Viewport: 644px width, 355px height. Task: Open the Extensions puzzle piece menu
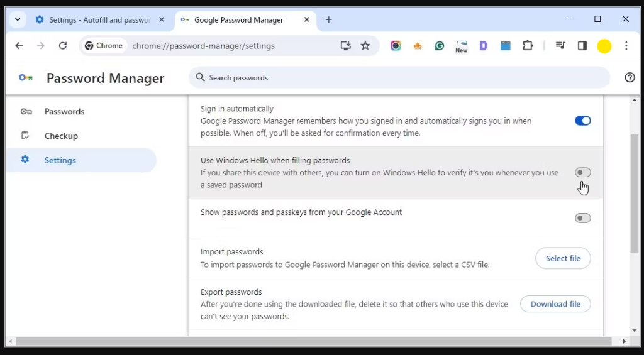(x=528, y=46)
